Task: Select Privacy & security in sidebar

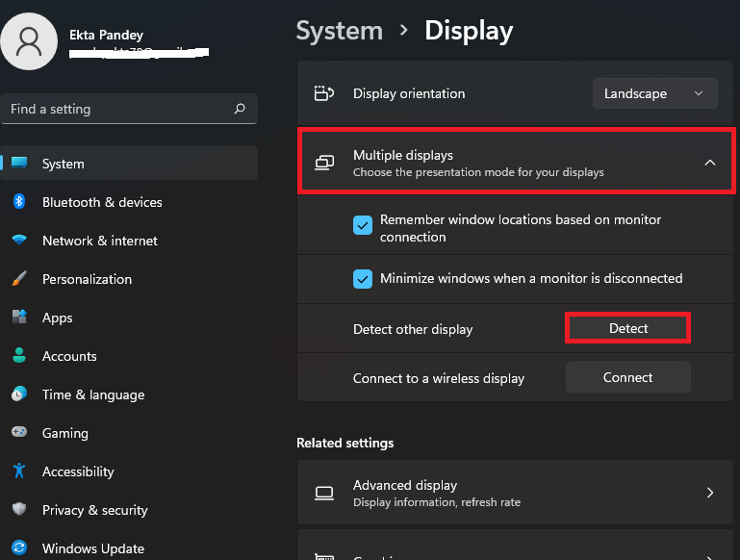Action: click(94, 510)
